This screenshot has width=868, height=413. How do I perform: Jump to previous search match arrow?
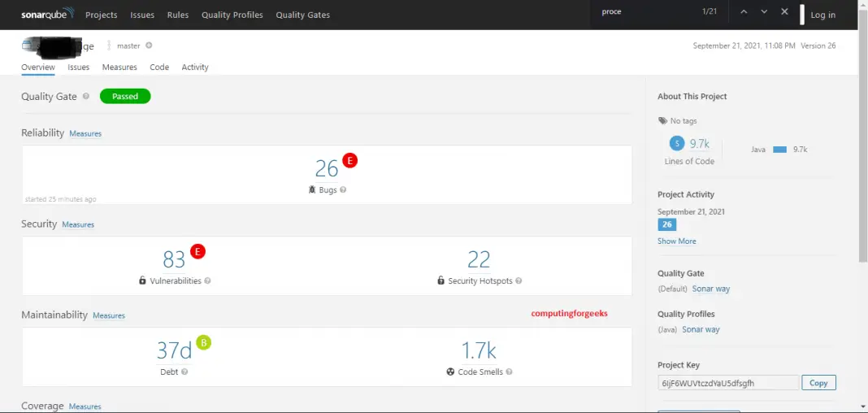[743, 12]
